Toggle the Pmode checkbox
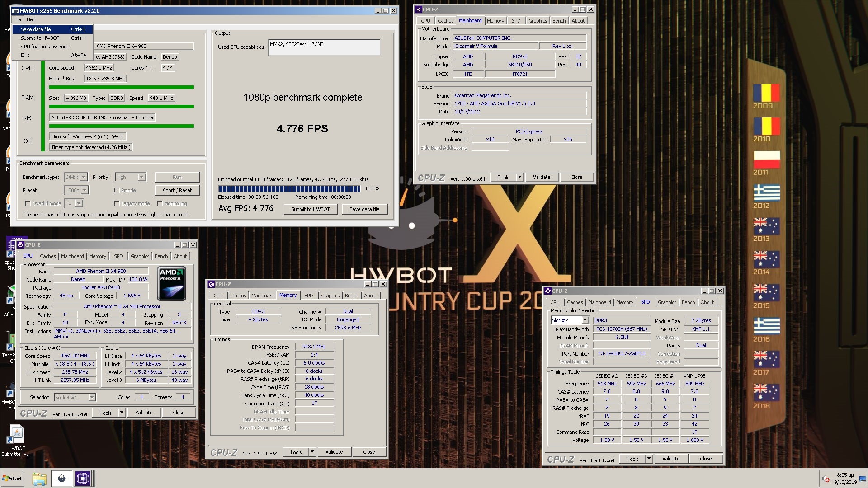868x488 pixels. coord(117,190)
